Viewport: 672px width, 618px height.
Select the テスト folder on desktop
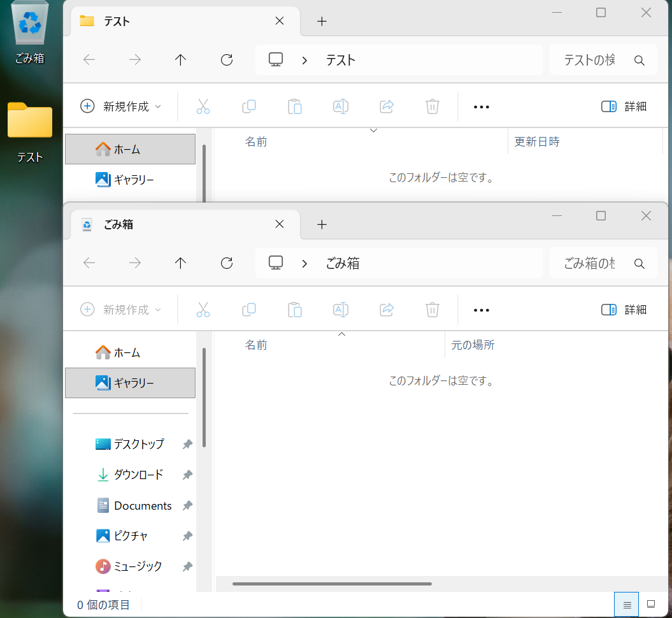click(x=29, y=133)
